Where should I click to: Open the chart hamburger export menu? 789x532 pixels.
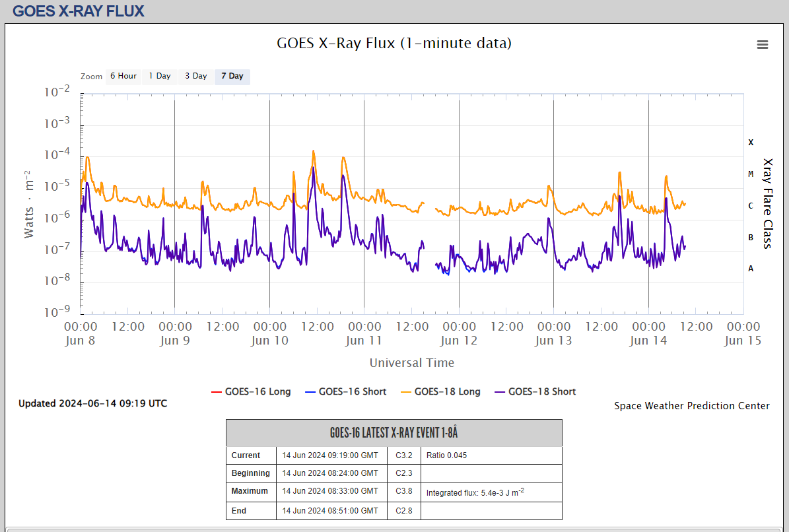pyautogui.click(x=763, y=45)
